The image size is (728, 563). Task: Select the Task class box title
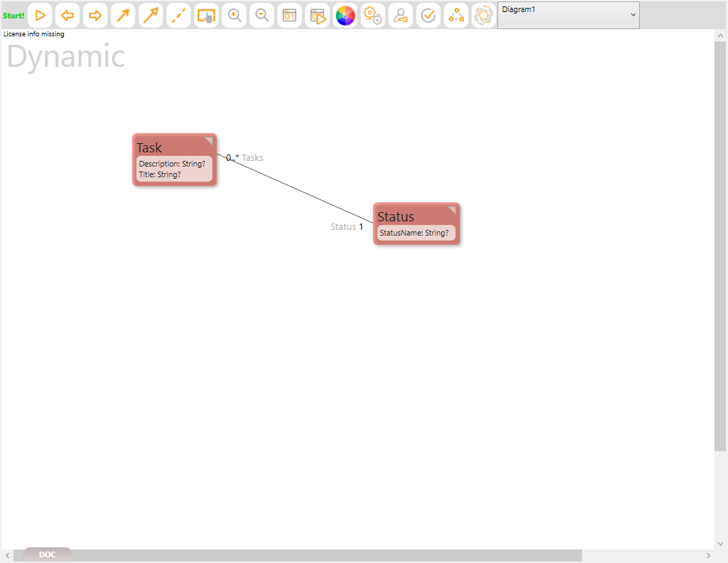(x=149, y=148)
